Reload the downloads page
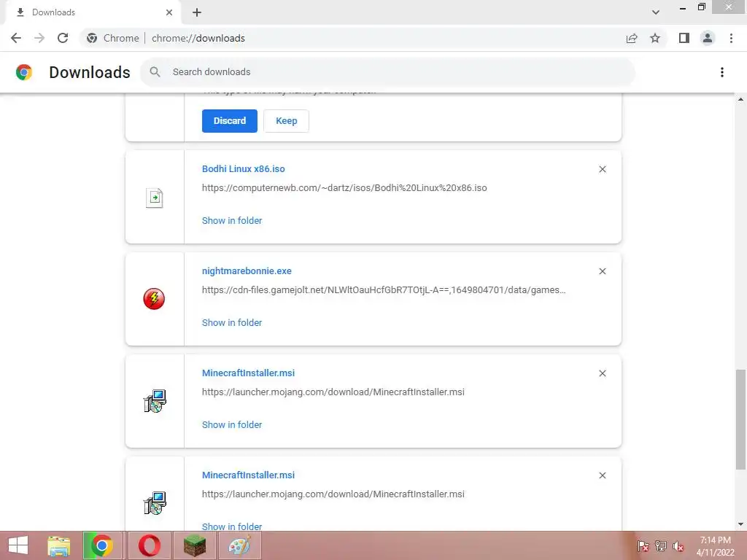The image size is (747, 560). (63, 38)
